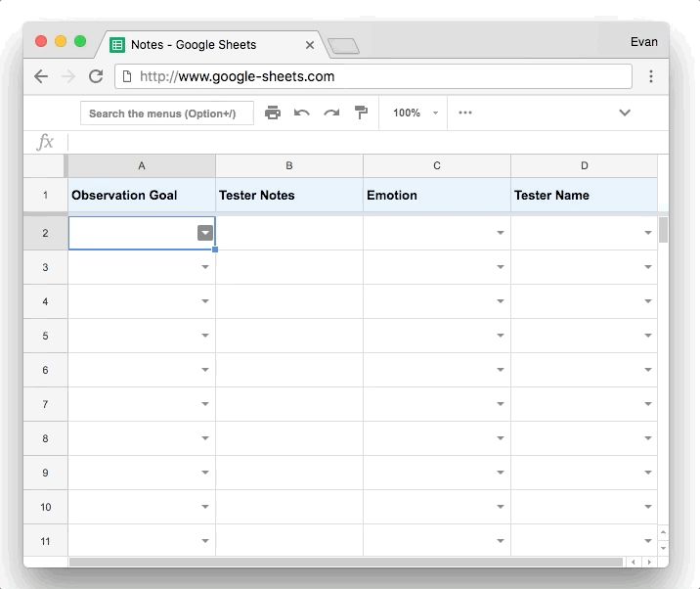Open the three-dot more toolbar options

465,113
